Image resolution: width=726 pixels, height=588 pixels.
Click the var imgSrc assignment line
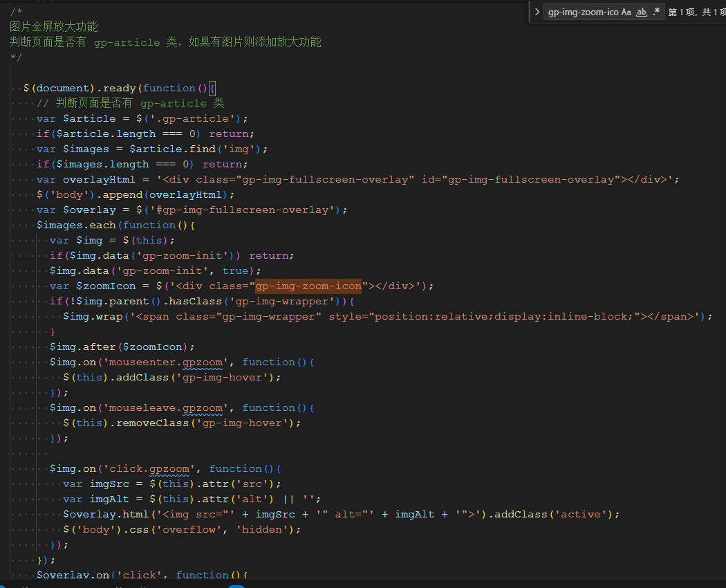tap(171, 484)
